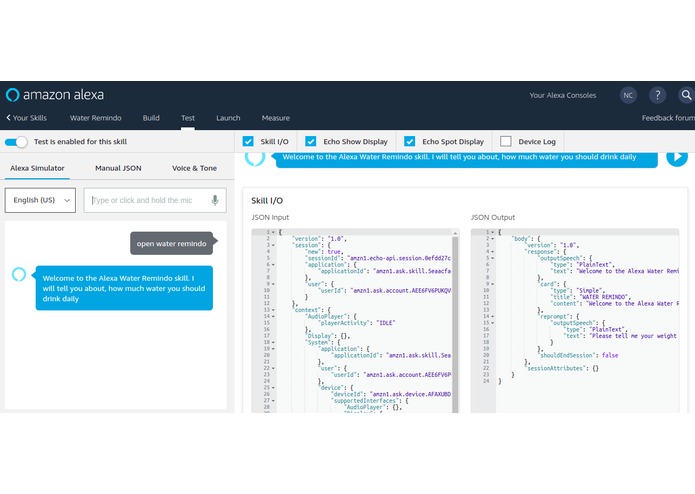Switch to the Manual JSON tab
695x494 pixels.
(118, 168)
